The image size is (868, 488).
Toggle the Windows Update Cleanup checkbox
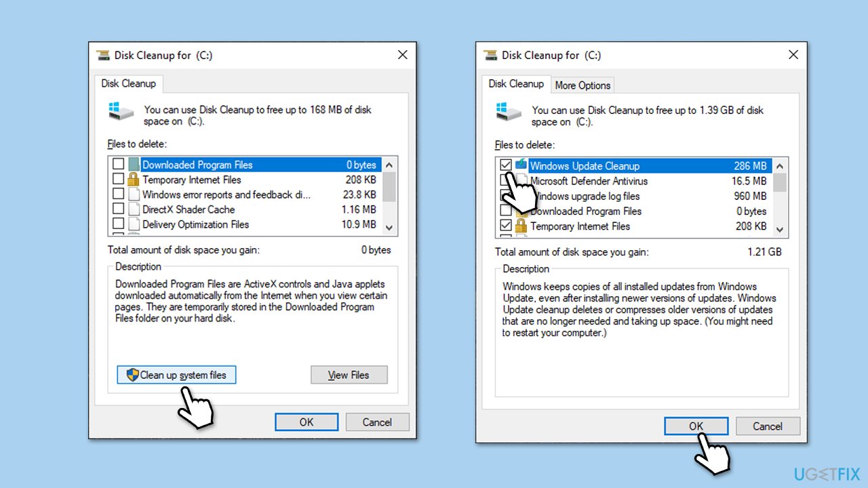(x=506, y=165)
